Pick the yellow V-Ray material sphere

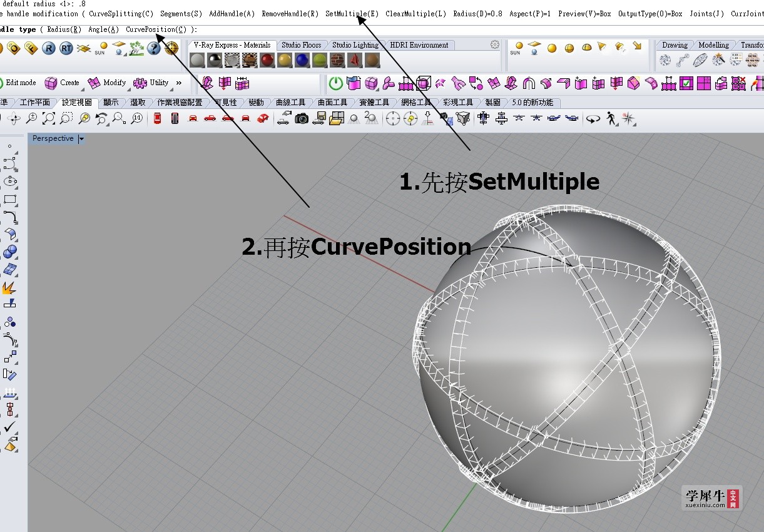click(285, 60)
